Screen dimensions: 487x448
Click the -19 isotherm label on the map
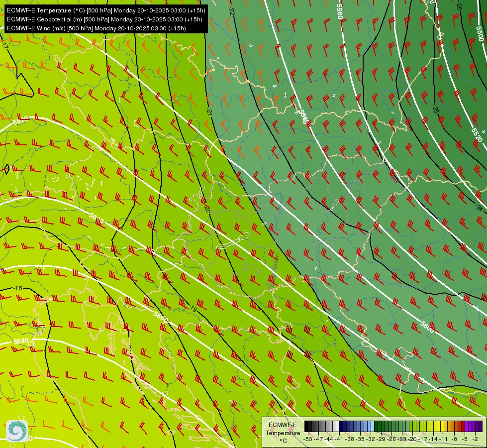(193, 309)
